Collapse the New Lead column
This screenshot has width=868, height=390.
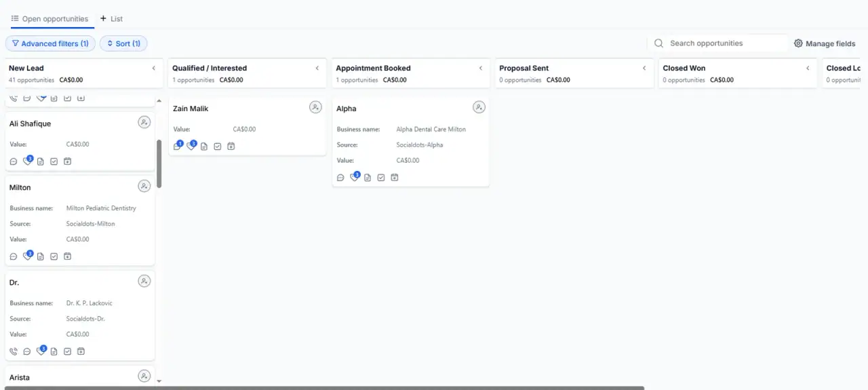pos(154,68)
